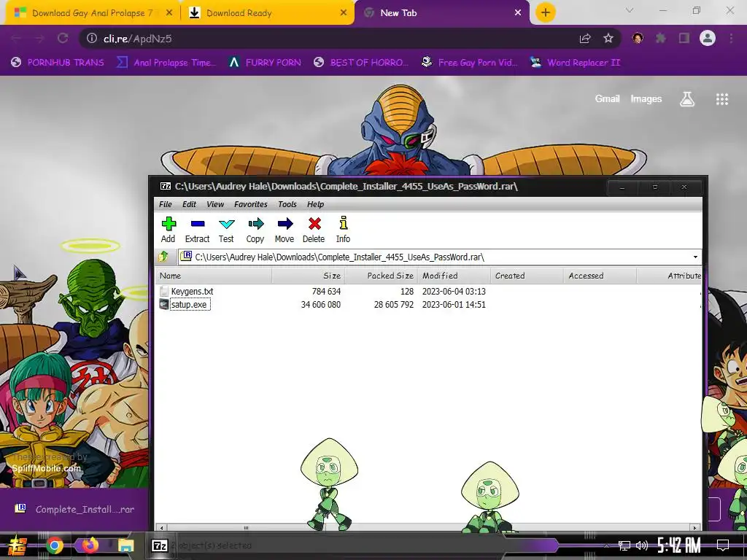Switch to the first Download browser tab

[93, 13]
